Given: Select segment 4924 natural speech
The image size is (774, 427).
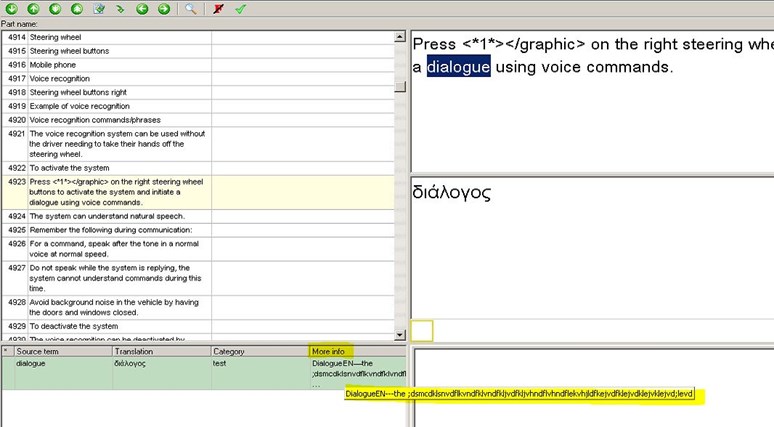Looking at the screenshot, I should tap(197, 216).
